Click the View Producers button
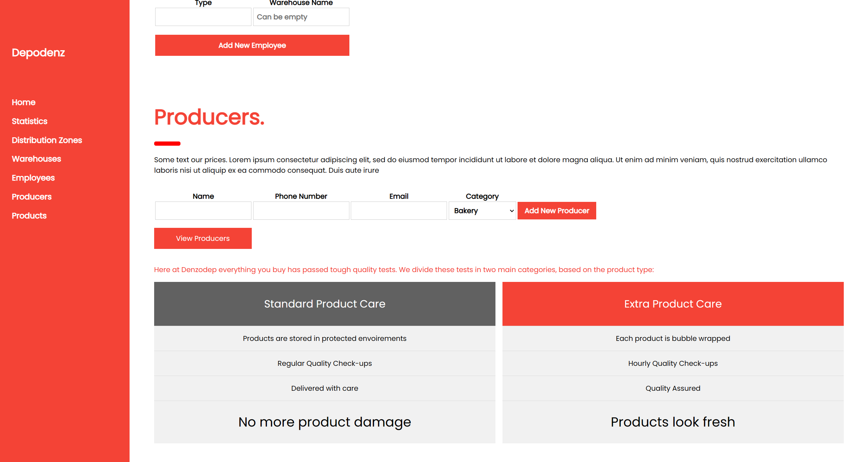The width and height of the screenshot is (868, 462). [203, 238]
